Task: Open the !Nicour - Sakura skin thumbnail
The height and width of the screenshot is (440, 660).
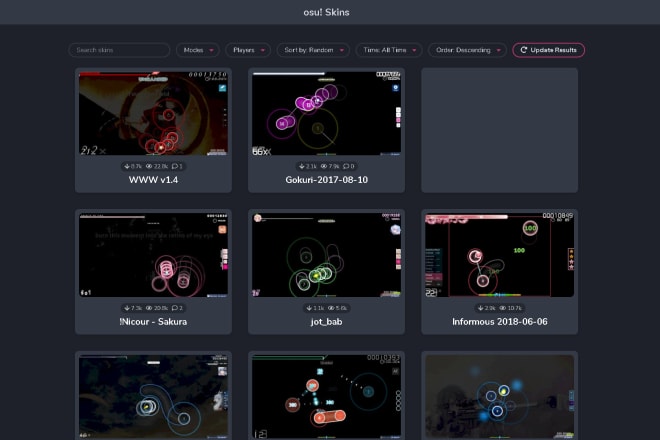Action: point(153,255)
